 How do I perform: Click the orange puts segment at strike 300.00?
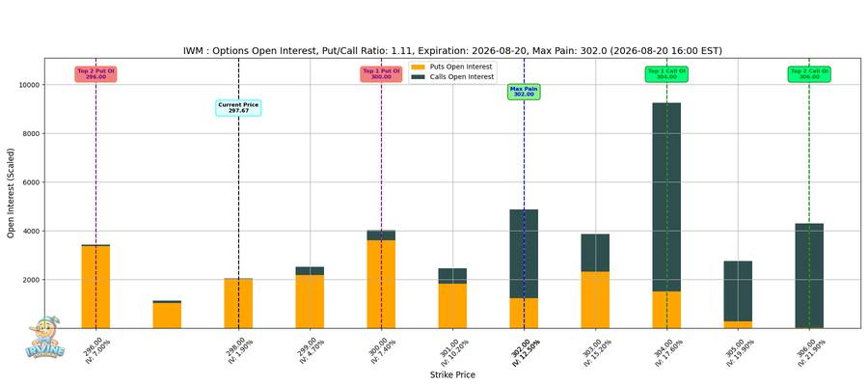[381, 284]
